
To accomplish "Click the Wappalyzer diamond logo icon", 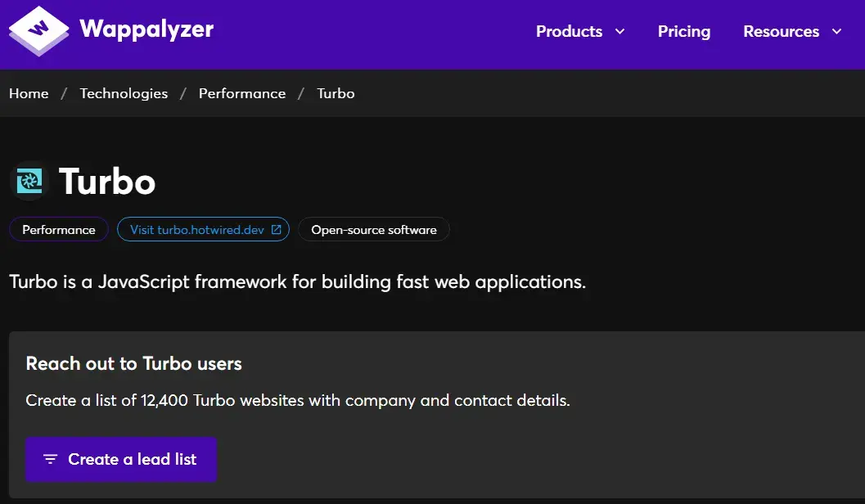I will click(x=38, y=30).
